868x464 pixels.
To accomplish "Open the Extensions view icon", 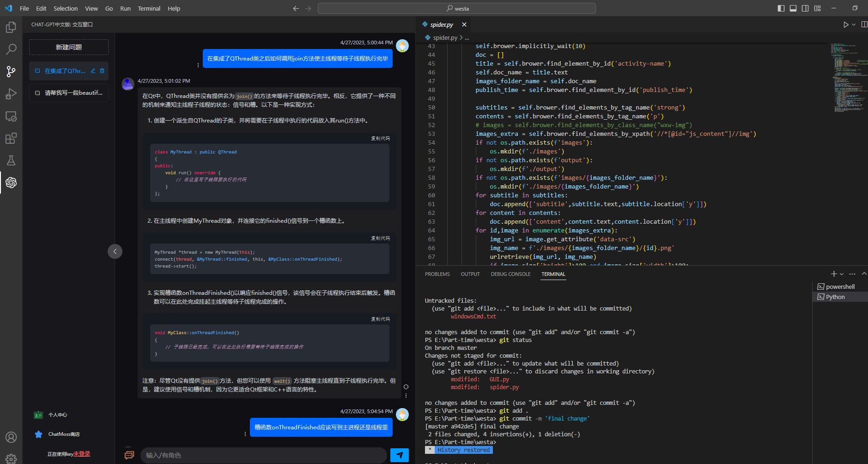I will [11, 138].
